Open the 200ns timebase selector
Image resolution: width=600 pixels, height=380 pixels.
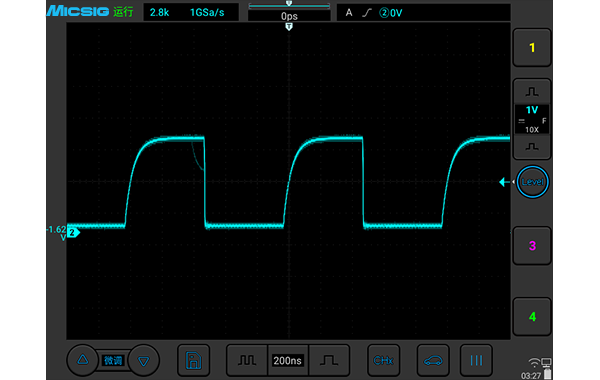[288, 360]
